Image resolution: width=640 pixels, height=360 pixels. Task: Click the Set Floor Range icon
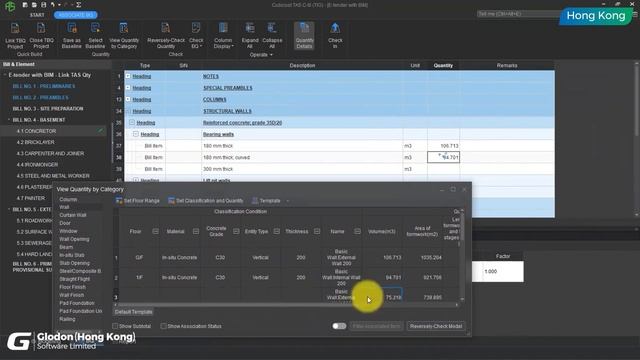click(119, 200)
